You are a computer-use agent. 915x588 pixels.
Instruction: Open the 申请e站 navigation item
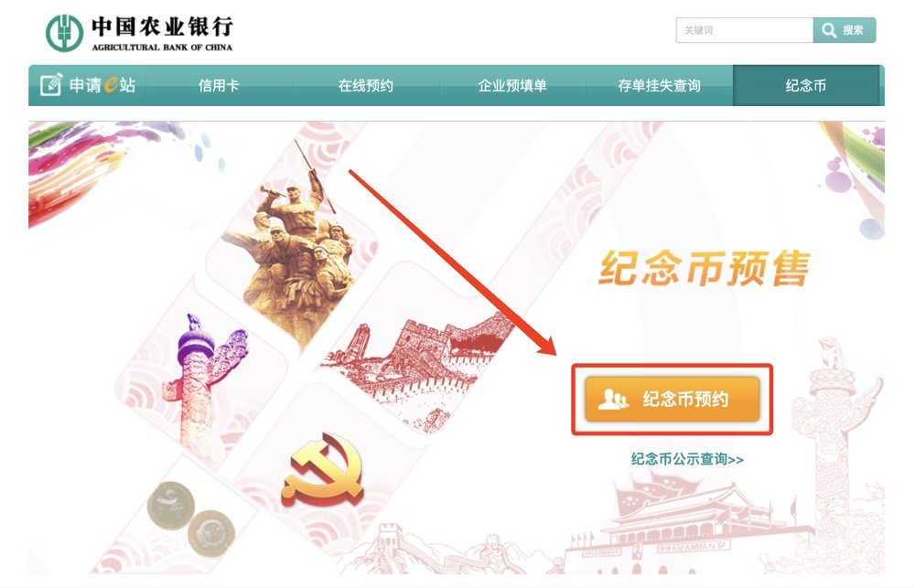(x=88, y=85)
